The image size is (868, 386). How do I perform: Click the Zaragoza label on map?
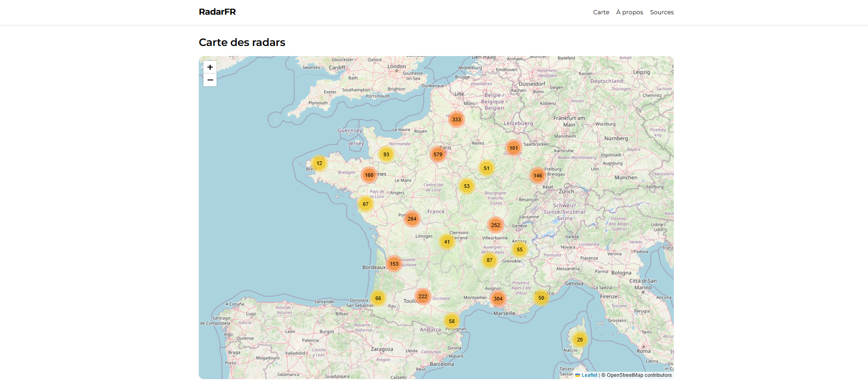coord(382,349)
